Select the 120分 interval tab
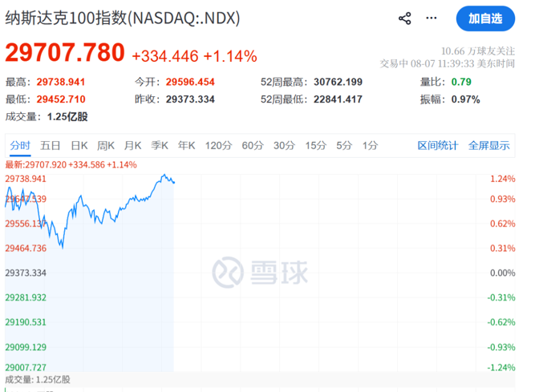 pyautogui.click(x=218, y=146)
